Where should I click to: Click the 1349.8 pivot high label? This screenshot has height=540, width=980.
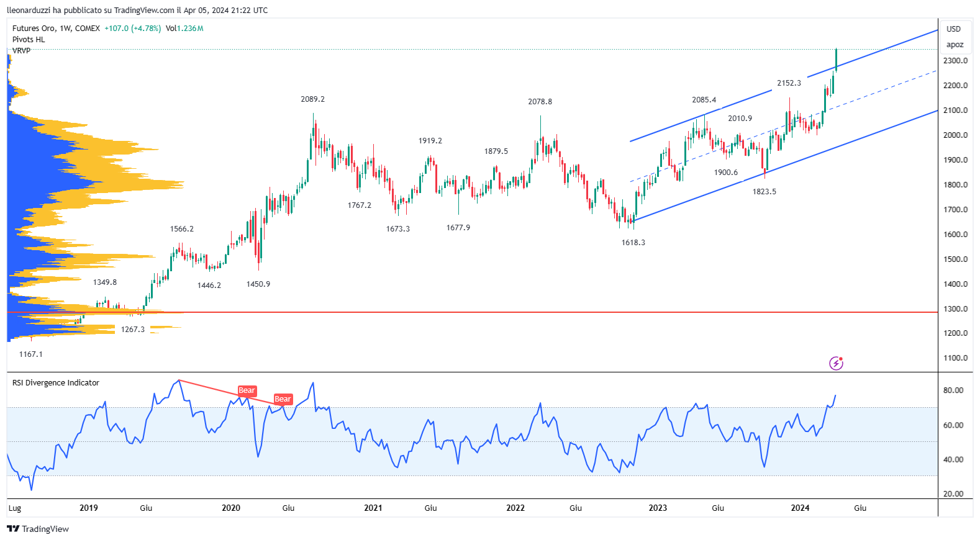click(x=104, y=282)
